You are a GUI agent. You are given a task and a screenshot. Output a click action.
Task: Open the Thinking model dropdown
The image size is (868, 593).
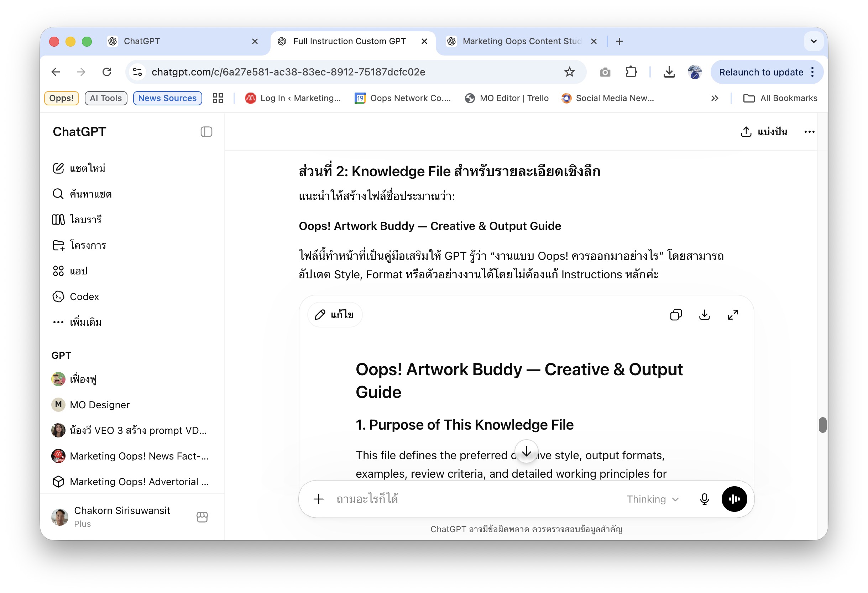(652, 499)
